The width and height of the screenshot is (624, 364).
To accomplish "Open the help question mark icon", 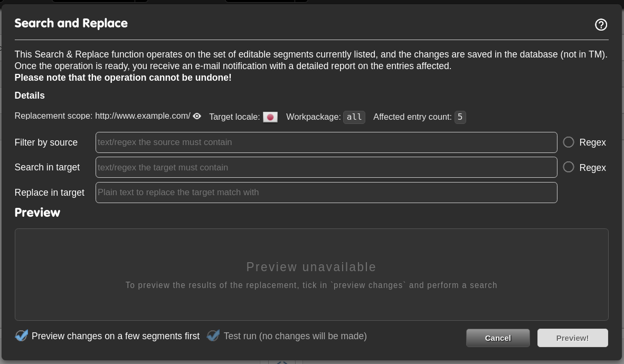I will (x=601, y=25).
